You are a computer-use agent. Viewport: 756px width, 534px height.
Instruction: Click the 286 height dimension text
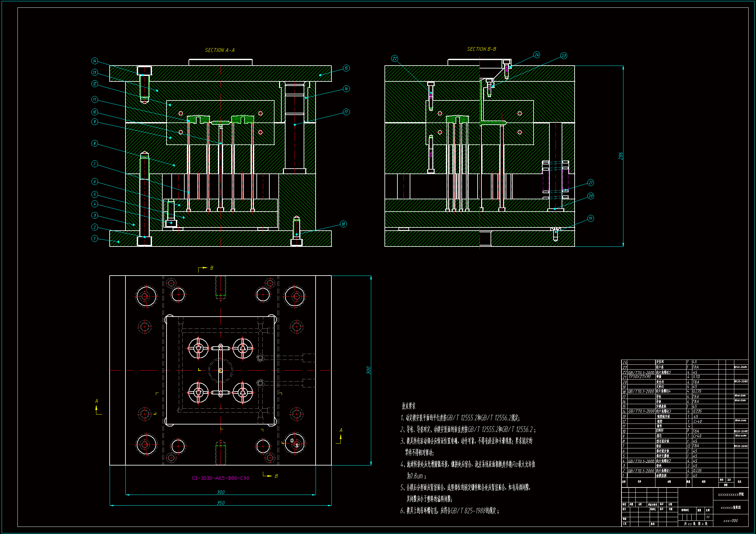(x=621, y=156)
